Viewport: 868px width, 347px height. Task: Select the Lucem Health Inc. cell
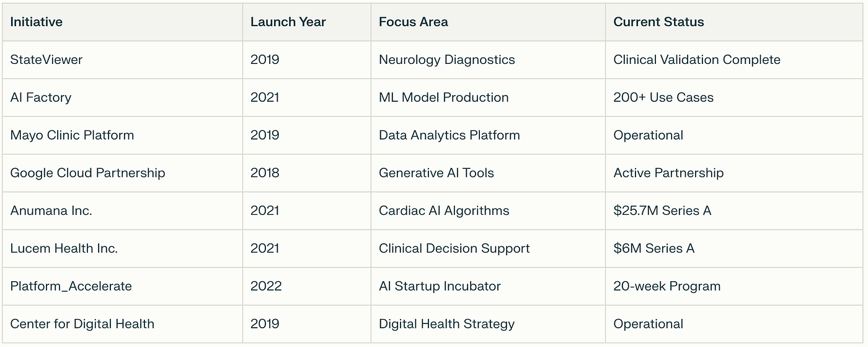[x=123, y=249]
